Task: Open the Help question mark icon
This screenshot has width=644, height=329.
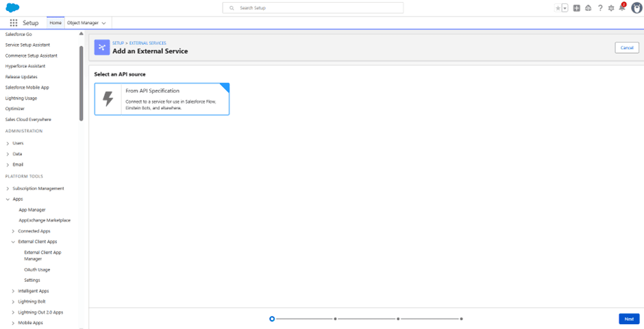Action: click(x=600, y=8)
